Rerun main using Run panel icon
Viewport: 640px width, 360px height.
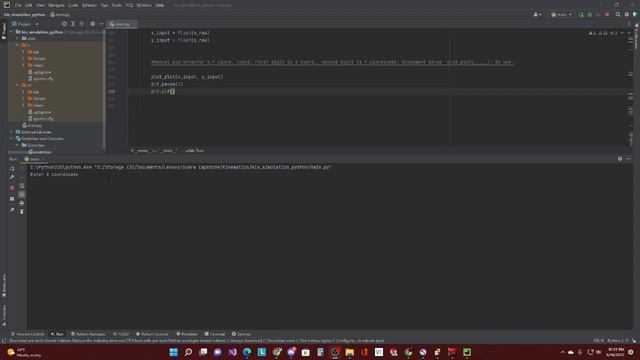pyautogui.click(x=12, y=169)
